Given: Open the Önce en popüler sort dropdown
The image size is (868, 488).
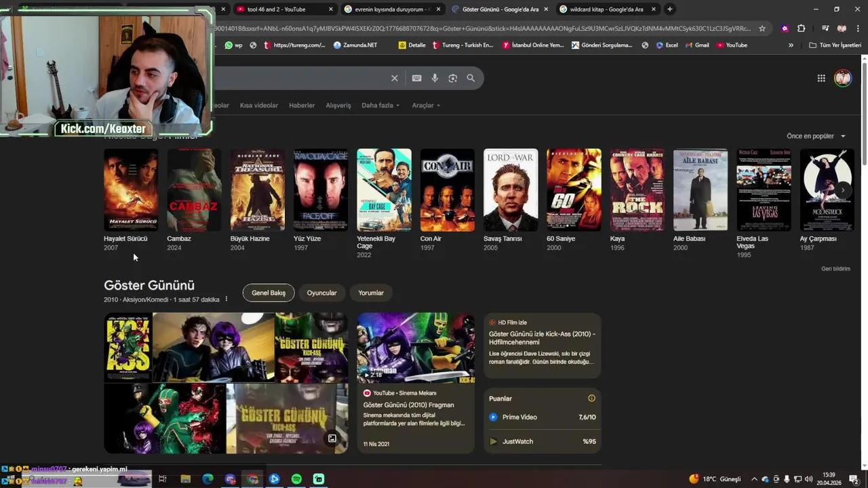Looking at the screenshot, I should pyautogui.click(x=816, y=136).
